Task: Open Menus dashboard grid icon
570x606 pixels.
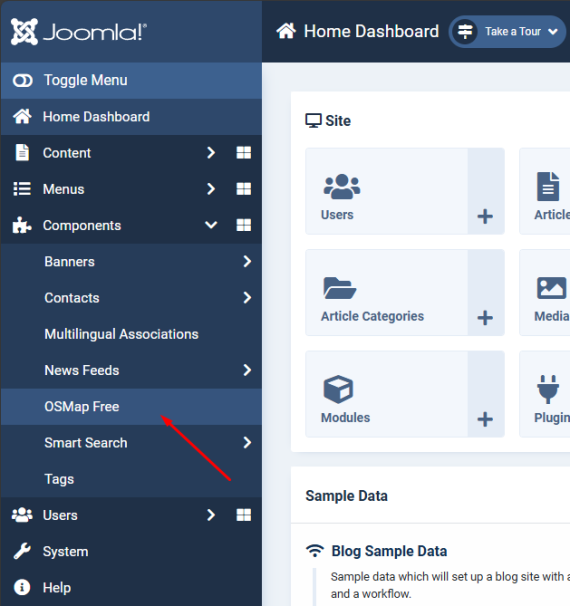Action: (x=243, y=189)
